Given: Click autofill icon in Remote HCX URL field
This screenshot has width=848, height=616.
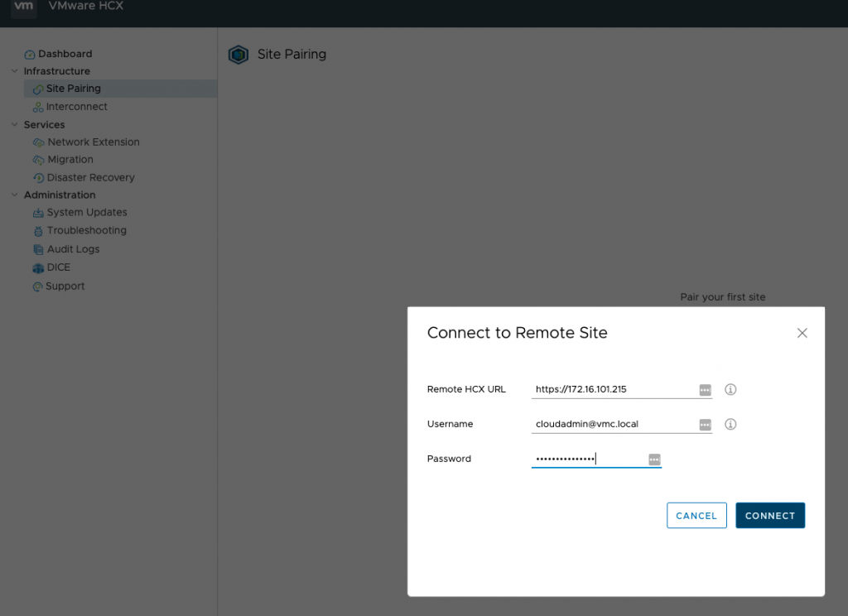Looking at the screenshot, I should (706, 390).
